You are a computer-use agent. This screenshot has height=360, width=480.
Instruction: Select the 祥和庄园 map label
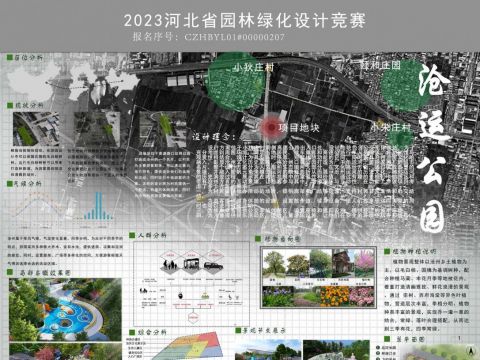click(380, 65)
